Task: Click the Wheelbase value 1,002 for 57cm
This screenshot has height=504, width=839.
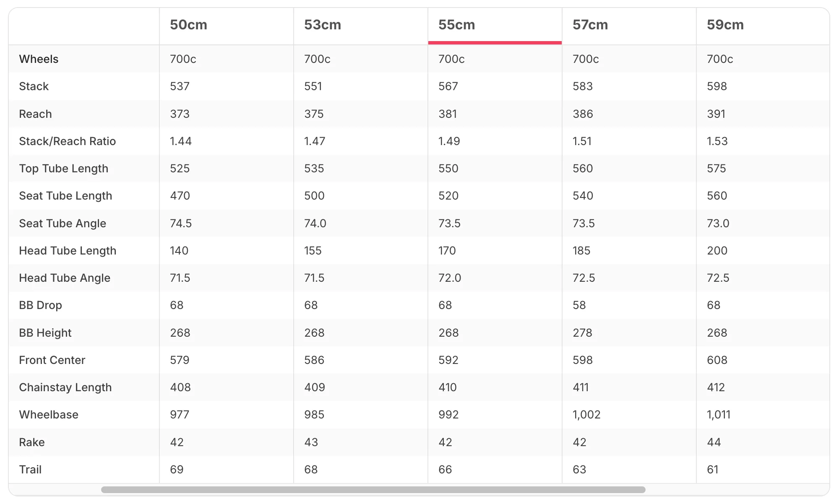Action: pyautogui.click(x=586, y=415)
